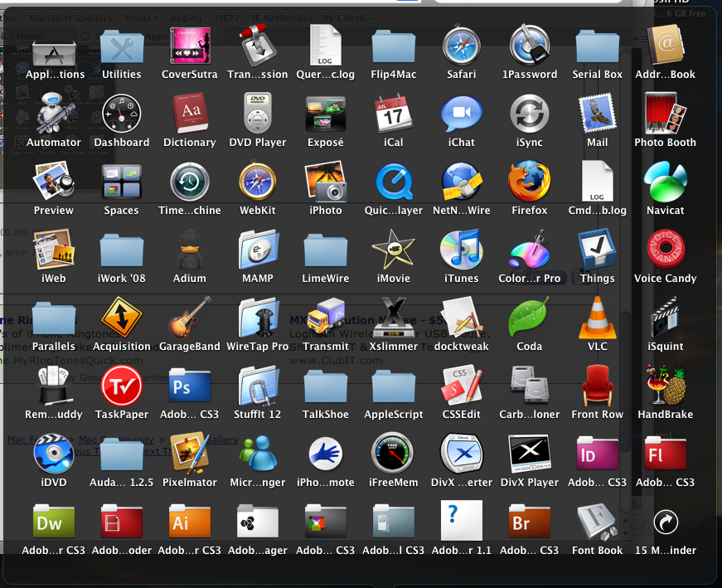This screenshot has height=588, width=722.
Task: Open Coda
Action: (530, 317)
